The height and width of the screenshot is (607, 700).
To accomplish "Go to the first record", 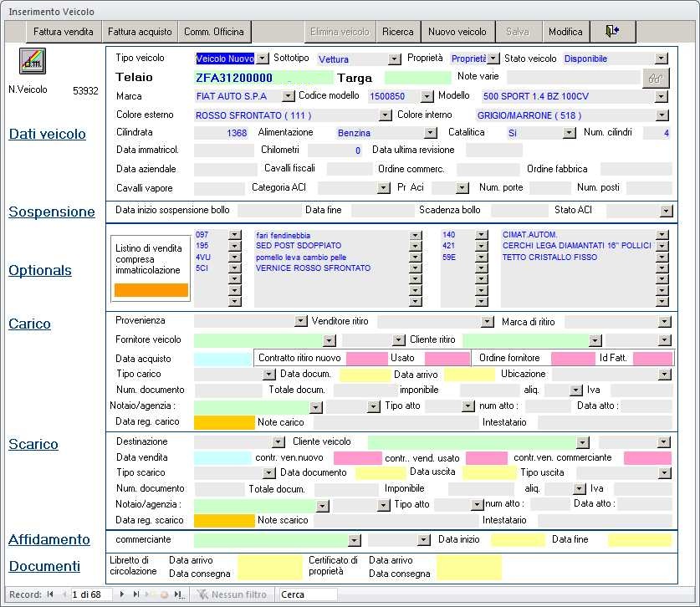I will (50, 594).
